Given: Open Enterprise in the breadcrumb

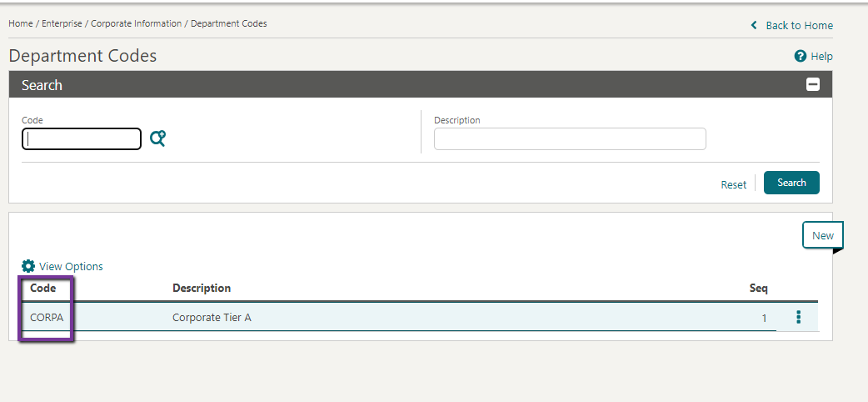Looking at the screenshot, I should coord(62,23).
